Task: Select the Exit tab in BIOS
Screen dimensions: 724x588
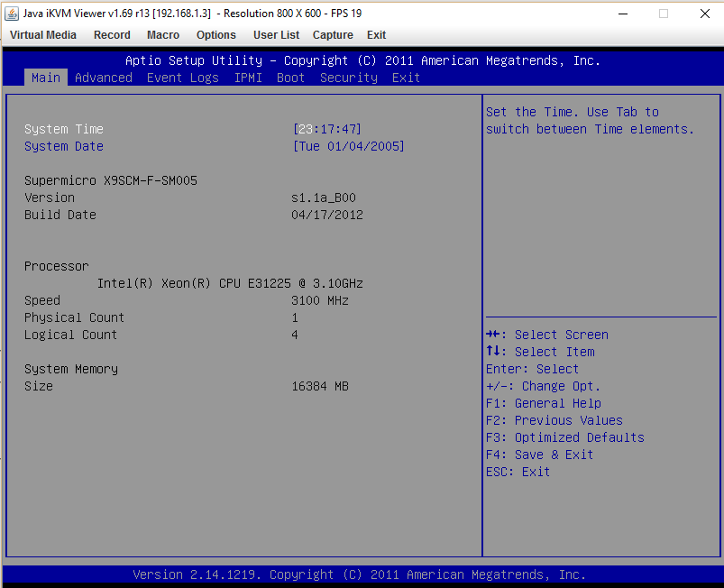Action: pos(406,78)
